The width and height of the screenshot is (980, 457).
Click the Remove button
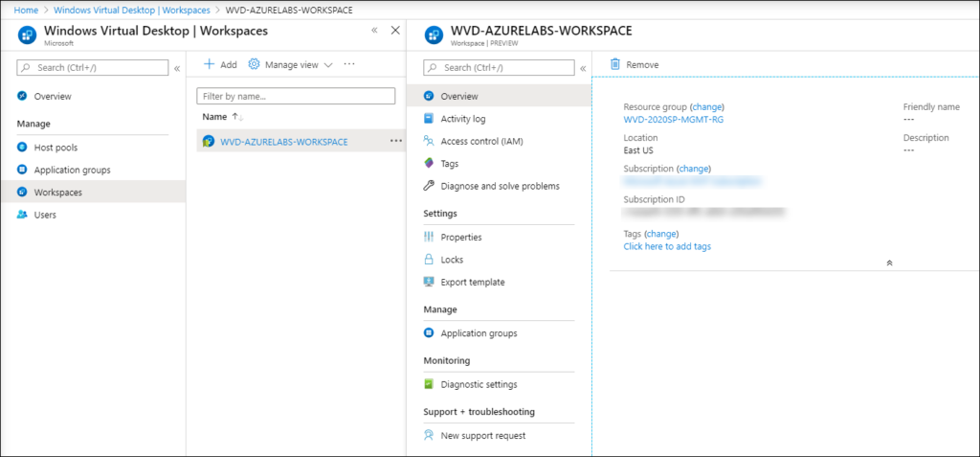click(635, 64)
